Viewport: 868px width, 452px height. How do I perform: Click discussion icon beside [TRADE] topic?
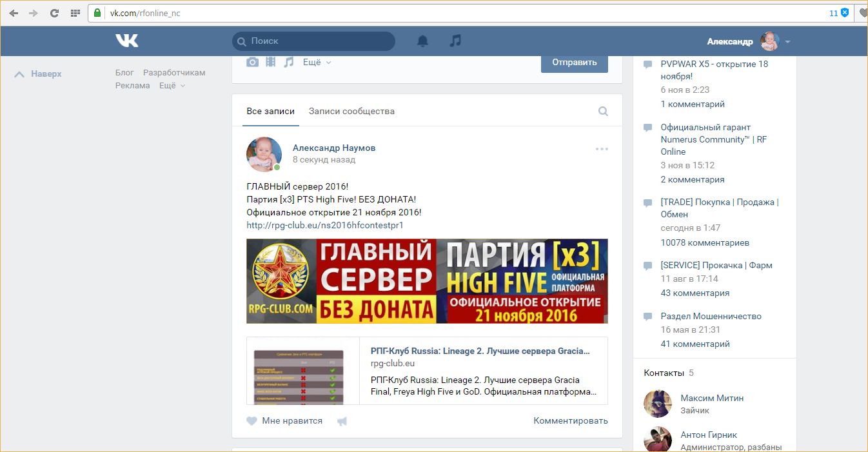pyautogui.click(x=648, y=202)
